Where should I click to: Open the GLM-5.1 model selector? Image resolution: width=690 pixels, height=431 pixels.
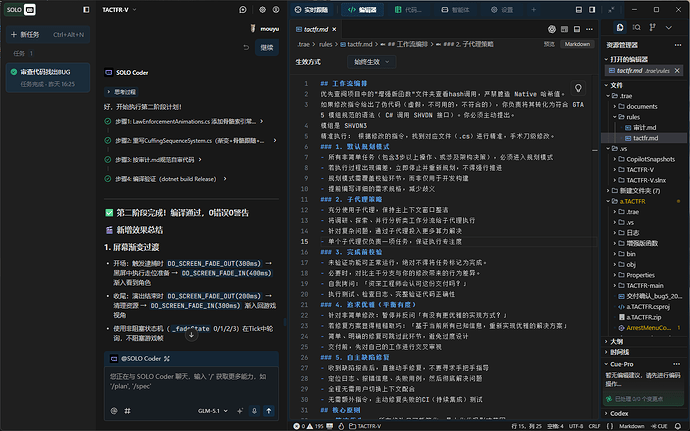point(213,410)
